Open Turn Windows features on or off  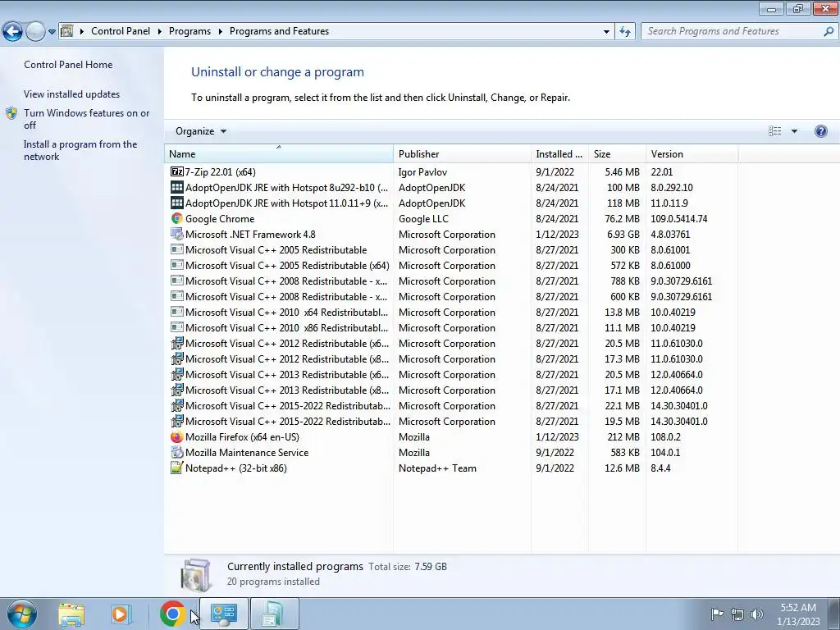tap(87, 119)
